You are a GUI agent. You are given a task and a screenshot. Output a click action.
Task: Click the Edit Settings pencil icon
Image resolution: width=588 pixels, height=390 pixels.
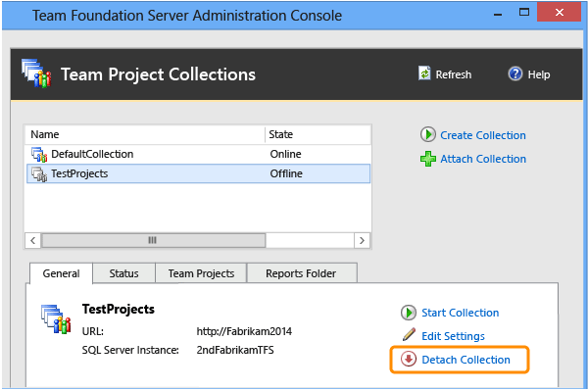coord(409,334)
